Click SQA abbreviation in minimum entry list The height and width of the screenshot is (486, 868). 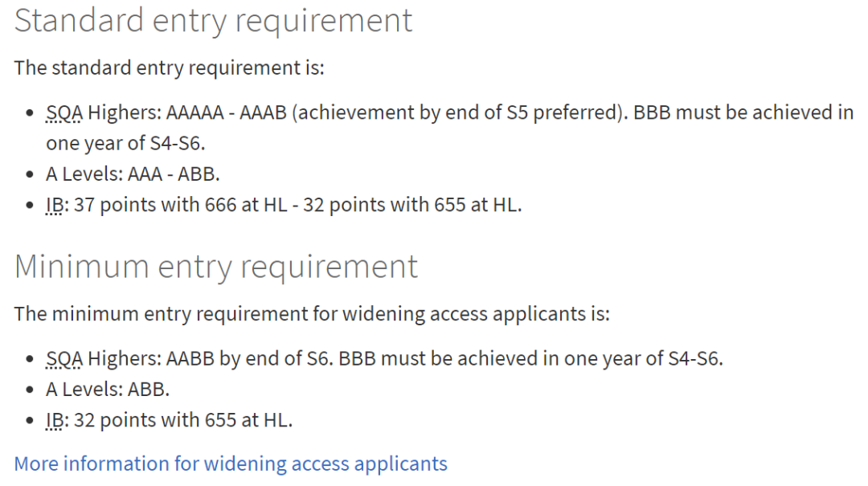pyautogui.click(x=64, y=359)
